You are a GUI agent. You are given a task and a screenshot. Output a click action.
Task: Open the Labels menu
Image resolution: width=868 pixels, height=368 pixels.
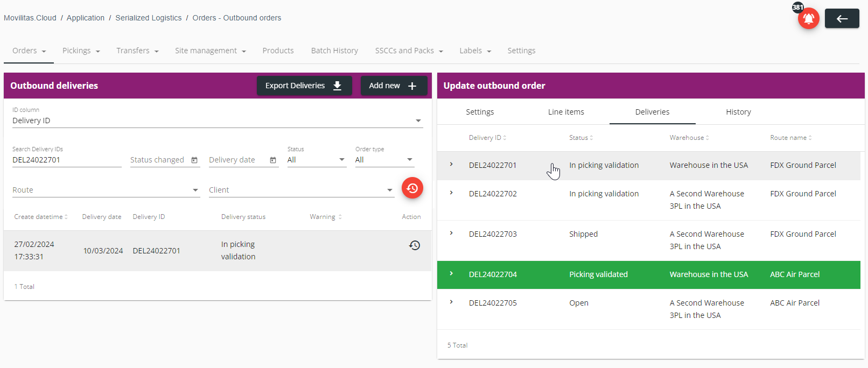click(475, 51)
